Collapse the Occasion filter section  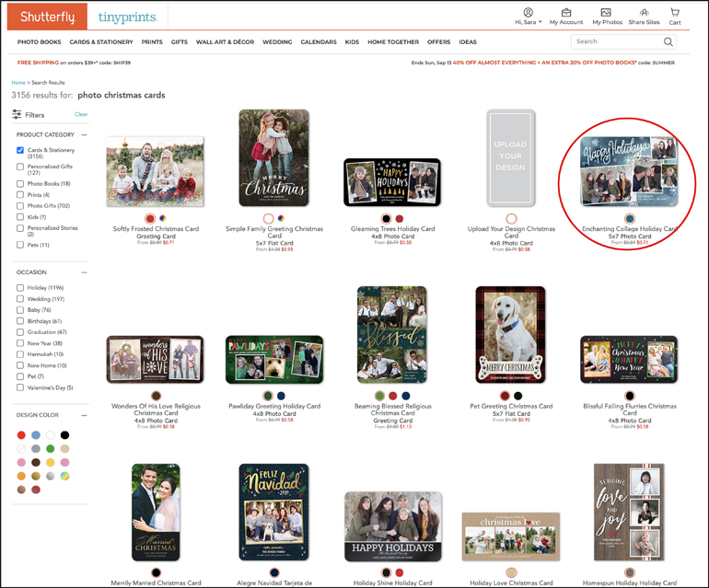point(85,272)
